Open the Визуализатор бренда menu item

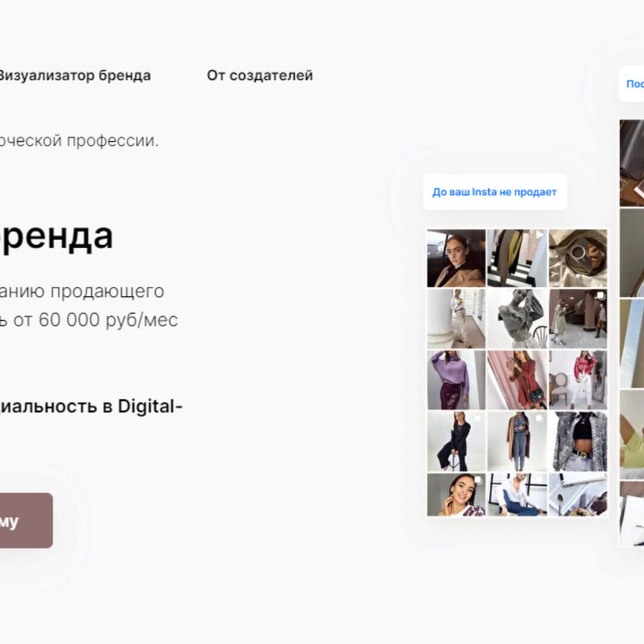pyautogui.click(x=75, y=76)
